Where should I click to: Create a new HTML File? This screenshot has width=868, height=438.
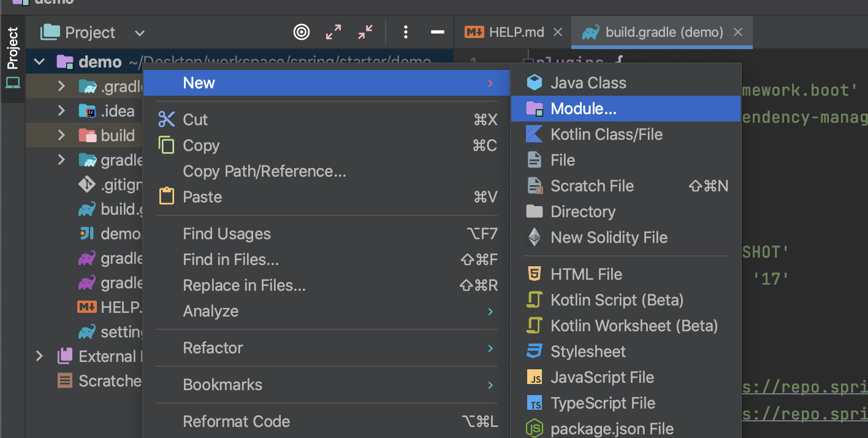click(x=626, y=274)
